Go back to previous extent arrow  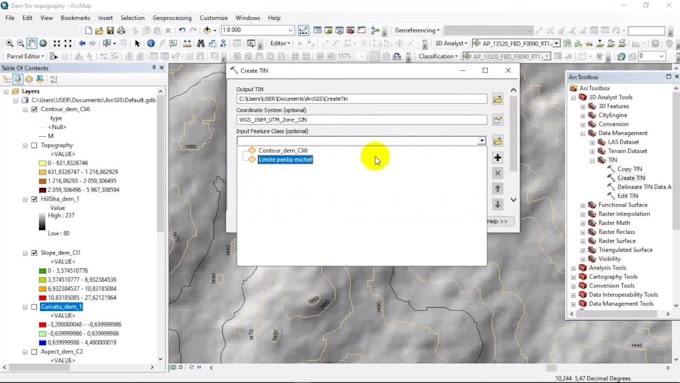[82, 43]
